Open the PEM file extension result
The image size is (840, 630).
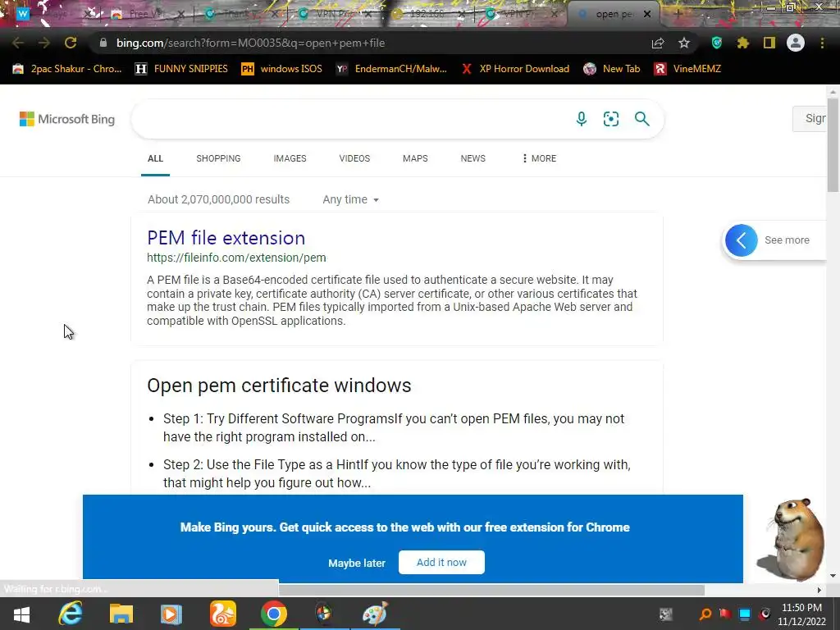226,238
